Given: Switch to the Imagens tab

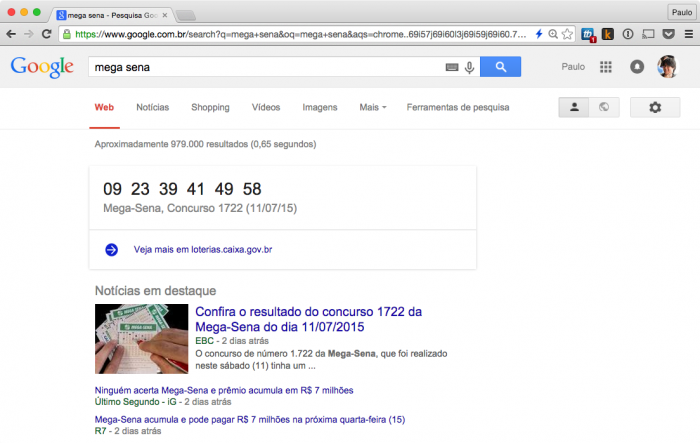Looking at the screenshot, I should (320, 107).
